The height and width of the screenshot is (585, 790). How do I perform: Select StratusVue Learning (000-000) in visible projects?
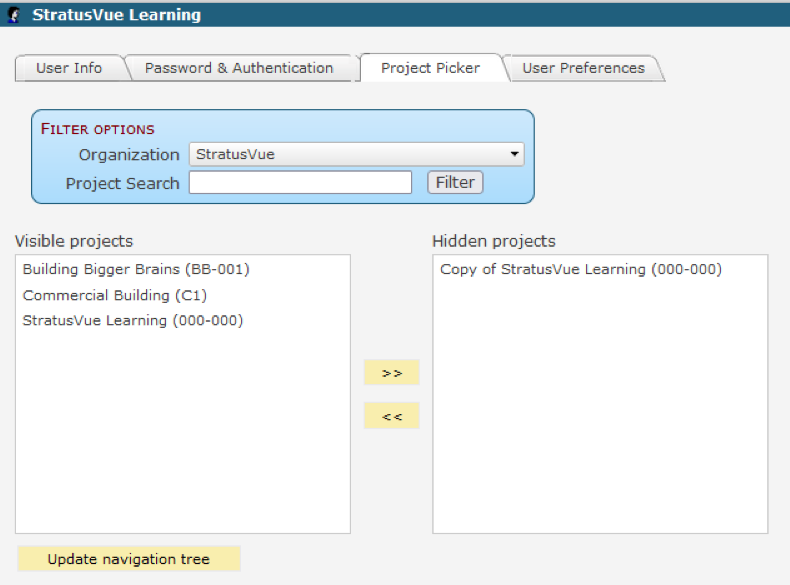(133, 320)
